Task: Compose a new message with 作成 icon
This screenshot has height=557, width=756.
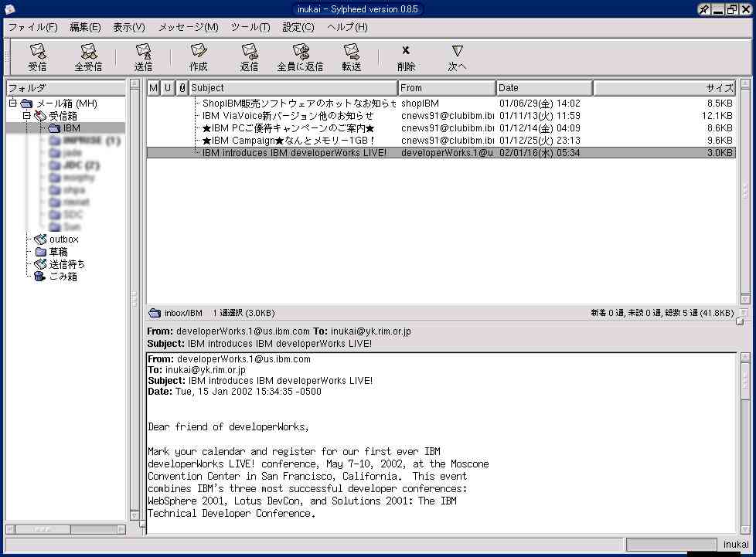Action: [198, 57]
